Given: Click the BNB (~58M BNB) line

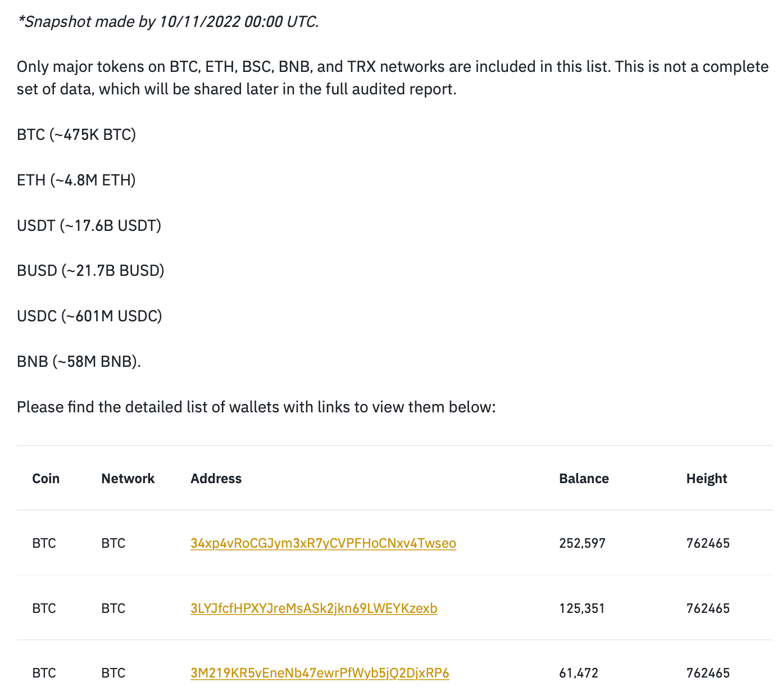Looking at the screenshot, I should (79, 361).
